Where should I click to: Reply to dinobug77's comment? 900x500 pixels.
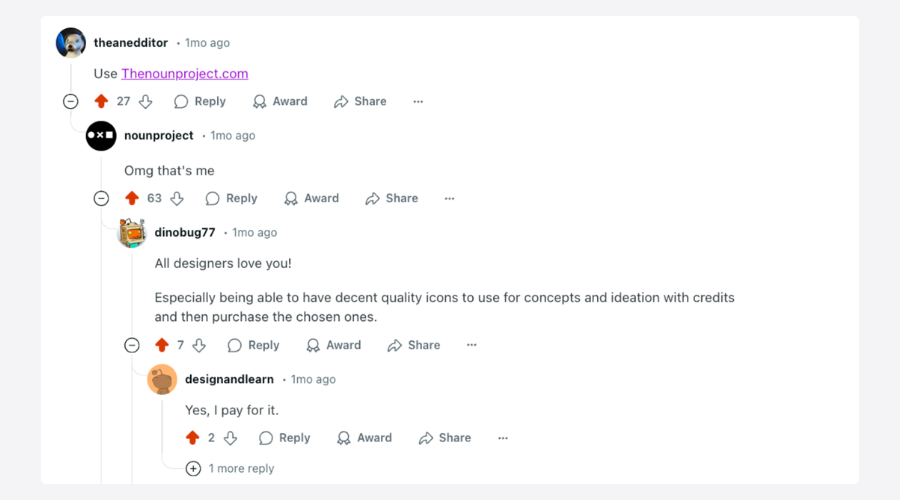click(x=253, y=345)
